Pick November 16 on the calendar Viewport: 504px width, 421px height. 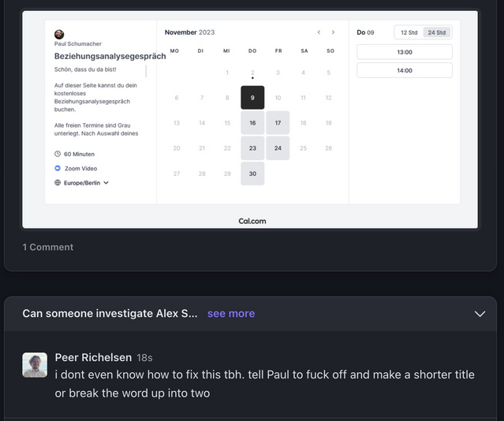252,123
